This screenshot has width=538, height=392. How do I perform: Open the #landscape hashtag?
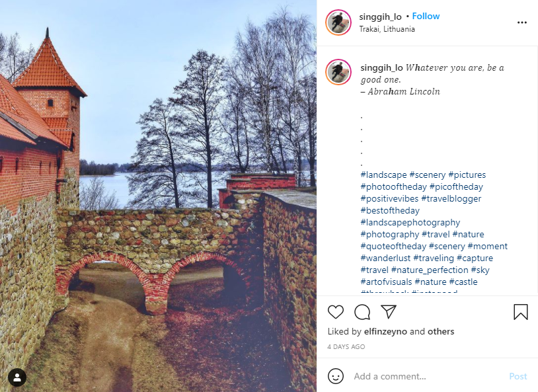pyautogui.click(x=383, y=175)
